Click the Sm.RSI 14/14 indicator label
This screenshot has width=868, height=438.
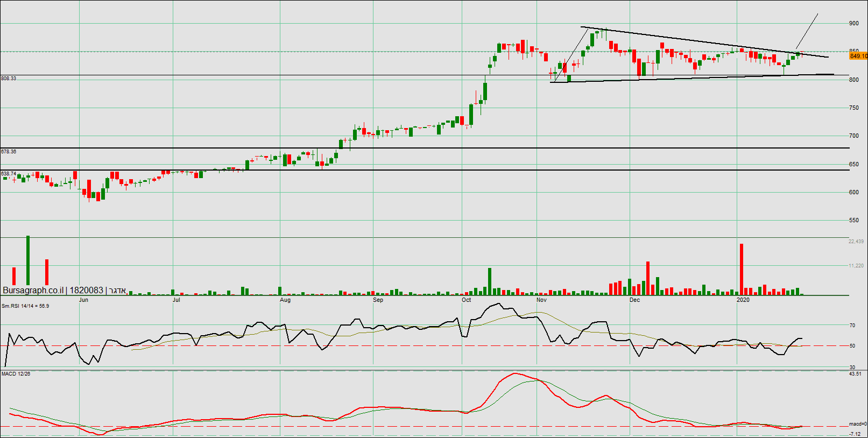point(25,306)
